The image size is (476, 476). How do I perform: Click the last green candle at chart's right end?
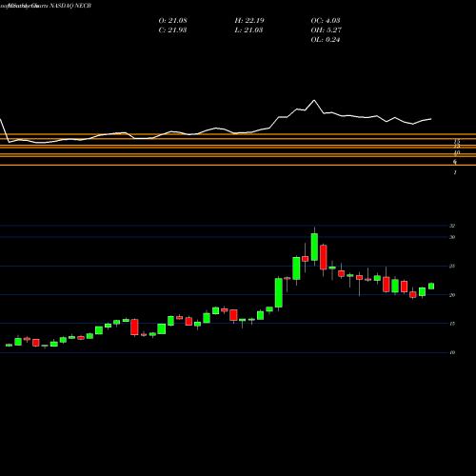coord(431,287)
